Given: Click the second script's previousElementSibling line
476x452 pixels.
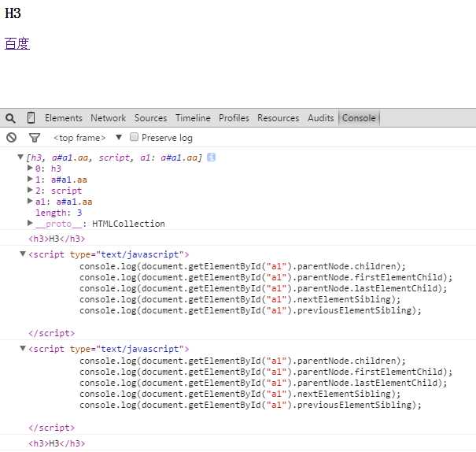Looking at the screenshot, I should coord(250,405).
